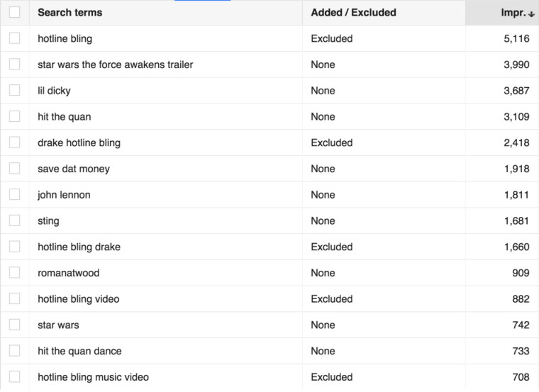Click the search term 'romanatwood'

68,273
